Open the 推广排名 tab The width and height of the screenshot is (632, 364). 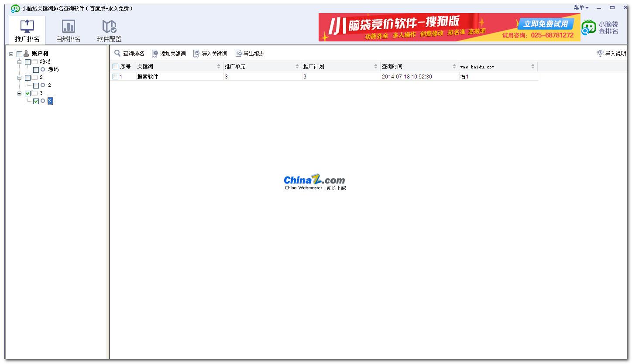pos(27,30)
